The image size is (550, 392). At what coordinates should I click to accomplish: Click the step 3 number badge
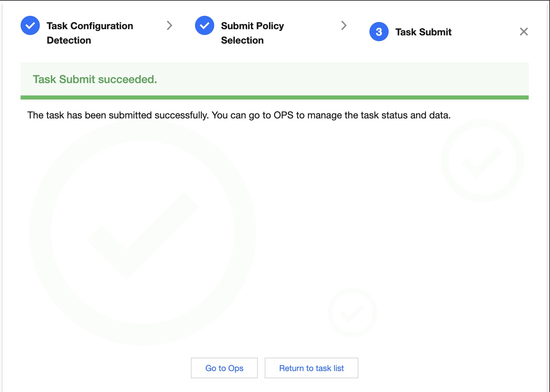tap(379, 32)
